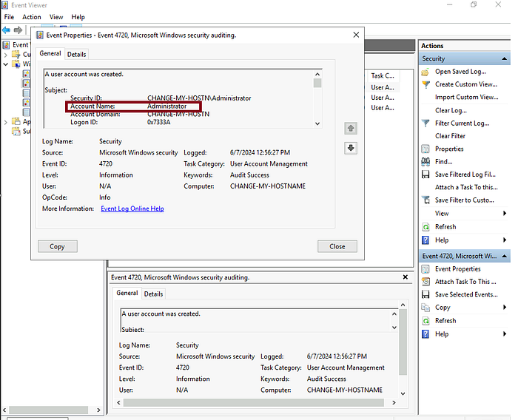The image size is (518, 420).
Task: Expand the View submenu arrow in Actions
Action: click(x=505, y=213)
